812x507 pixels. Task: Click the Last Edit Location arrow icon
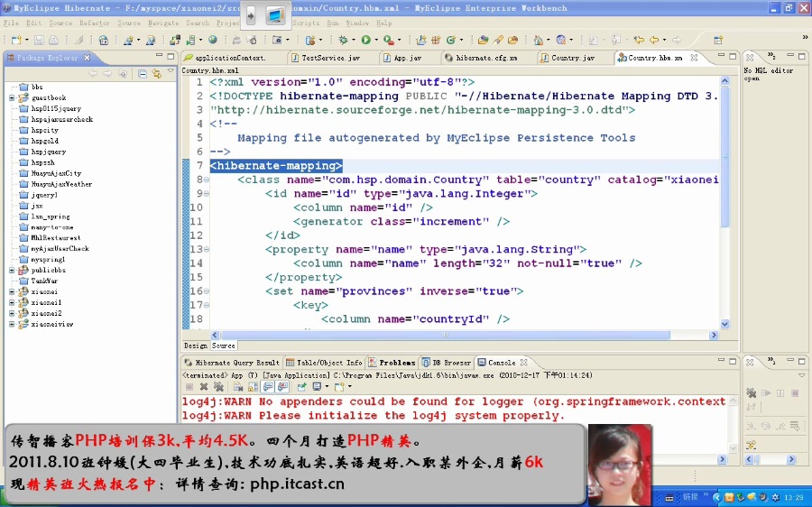[639, 40]
